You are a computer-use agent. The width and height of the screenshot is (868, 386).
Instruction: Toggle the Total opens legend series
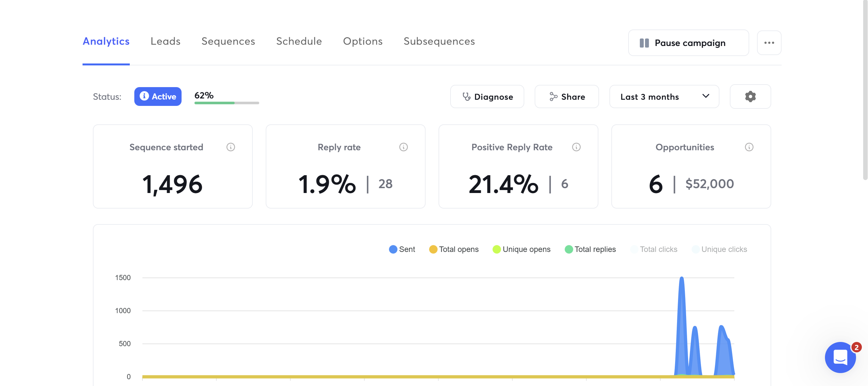click(x=453, y=249)
